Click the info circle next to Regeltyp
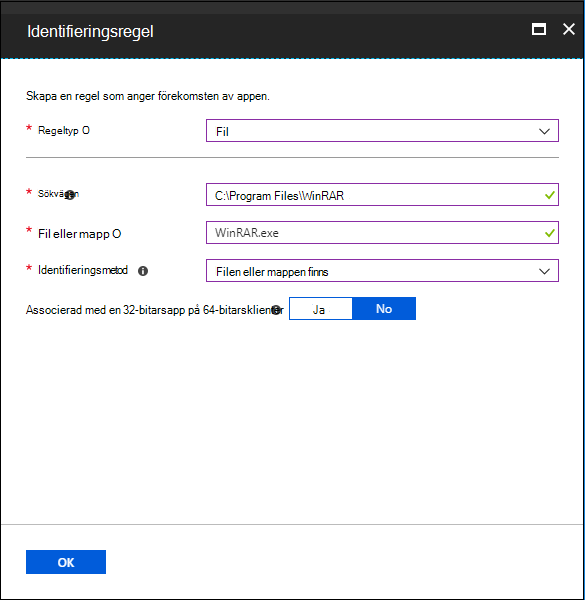Image resolution: width=585 pixels, height=600 pixels. (86, 130)
